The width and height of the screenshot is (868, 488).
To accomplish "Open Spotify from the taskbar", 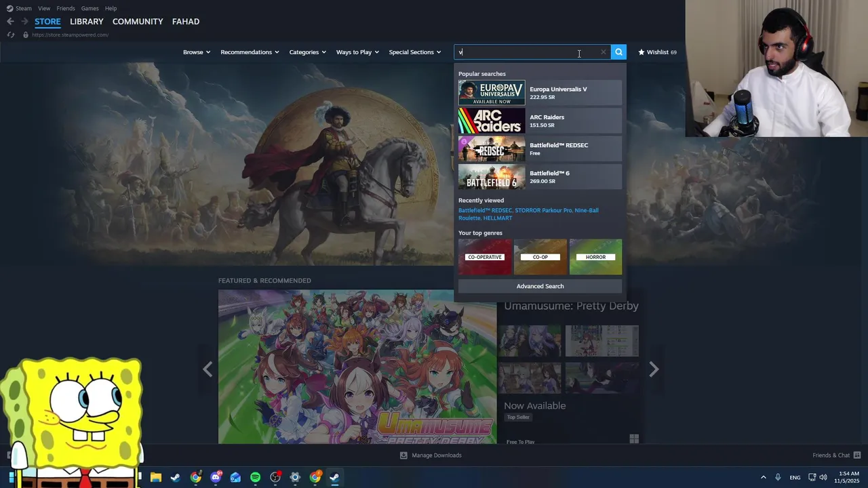I will [x=255, y=477].
